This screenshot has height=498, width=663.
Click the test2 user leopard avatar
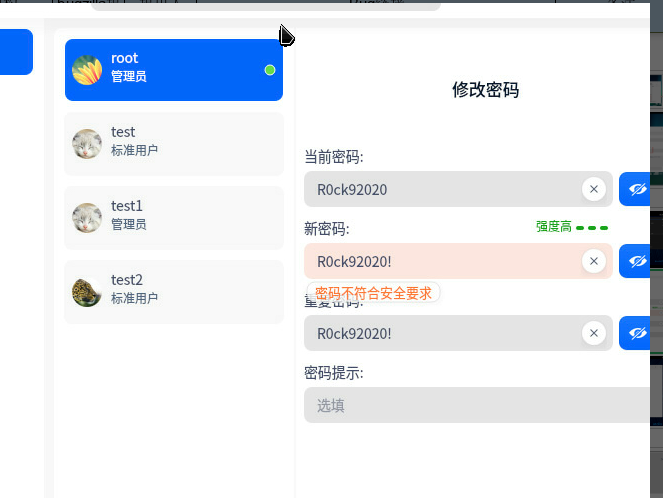click(87, 292)
